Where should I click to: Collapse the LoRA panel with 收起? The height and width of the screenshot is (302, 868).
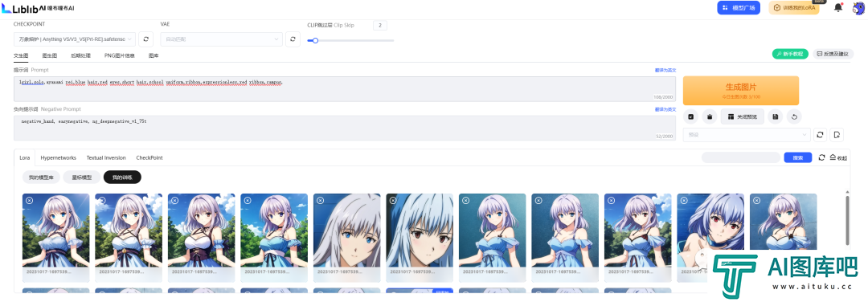click(x=838, y=157)
